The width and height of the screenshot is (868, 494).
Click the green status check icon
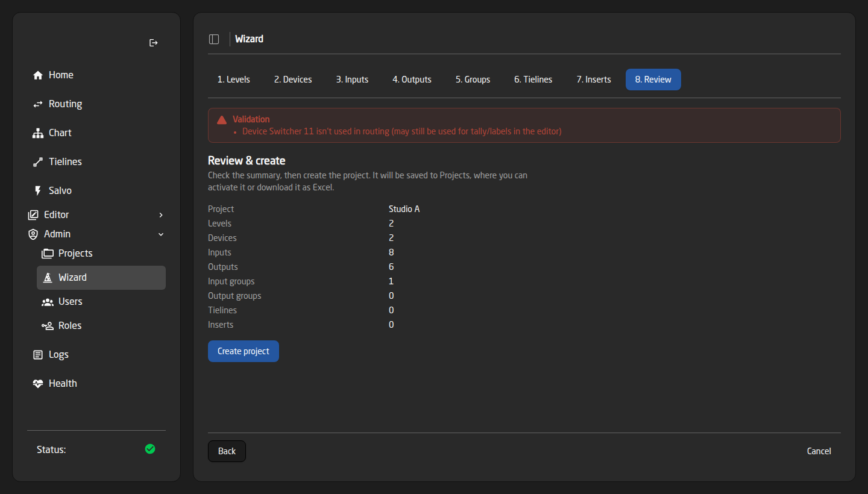pyautogui.click(x=150, y=449)
